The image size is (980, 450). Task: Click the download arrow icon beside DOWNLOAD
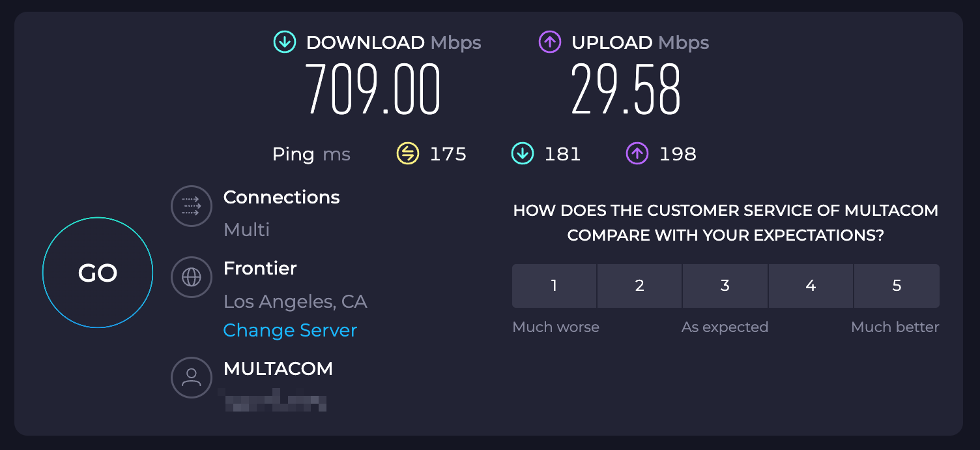284,42
